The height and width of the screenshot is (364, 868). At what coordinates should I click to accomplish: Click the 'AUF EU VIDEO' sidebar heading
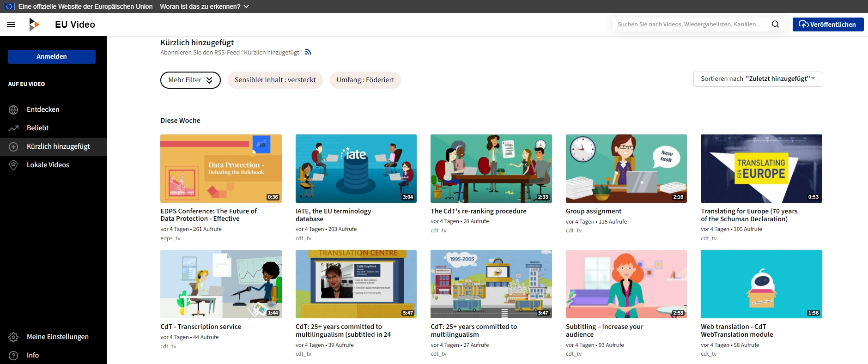pyautogui.click(x=26, y=84)
